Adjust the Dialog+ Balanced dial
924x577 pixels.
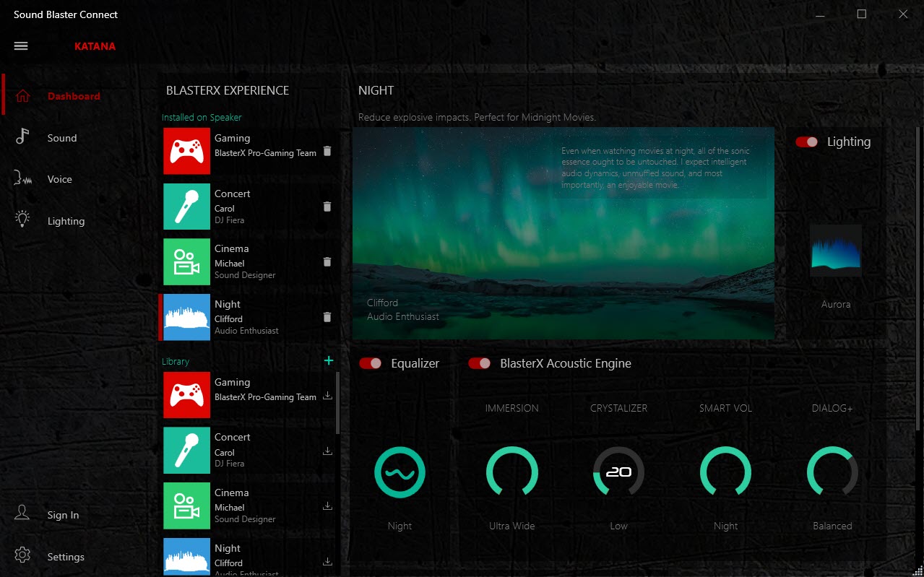(x=832, y=472)
